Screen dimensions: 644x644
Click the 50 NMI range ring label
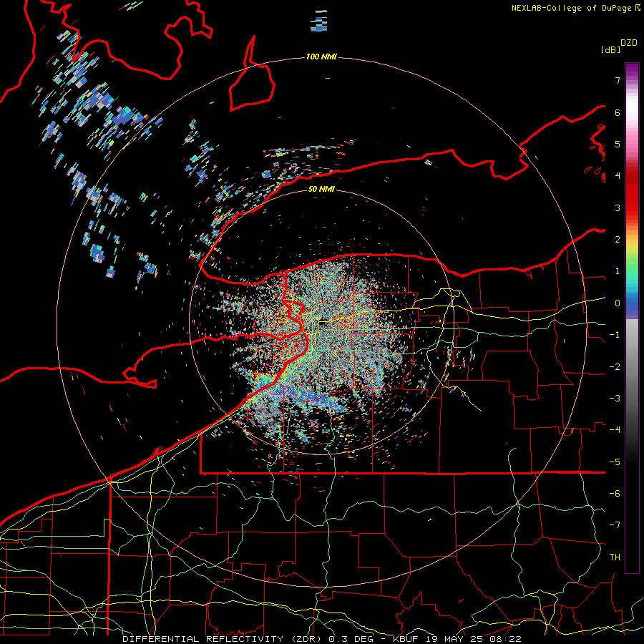coord(321,189)
